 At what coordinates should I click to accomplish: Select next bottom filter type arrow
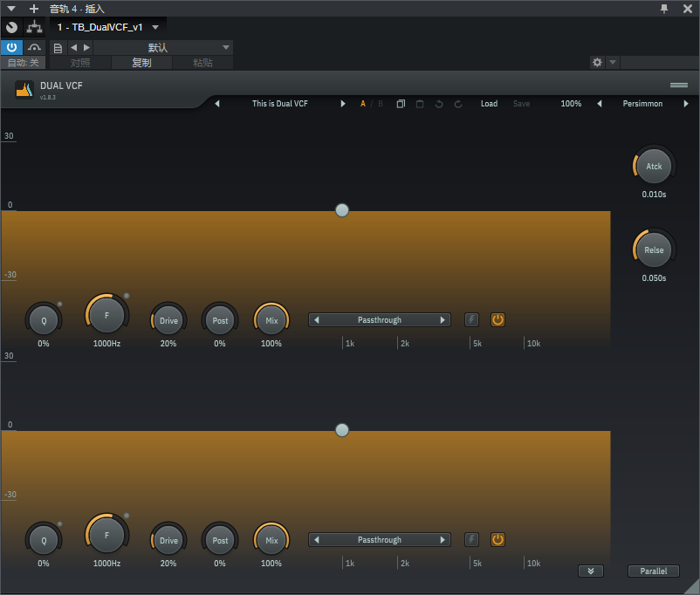(x=443, y=540)
